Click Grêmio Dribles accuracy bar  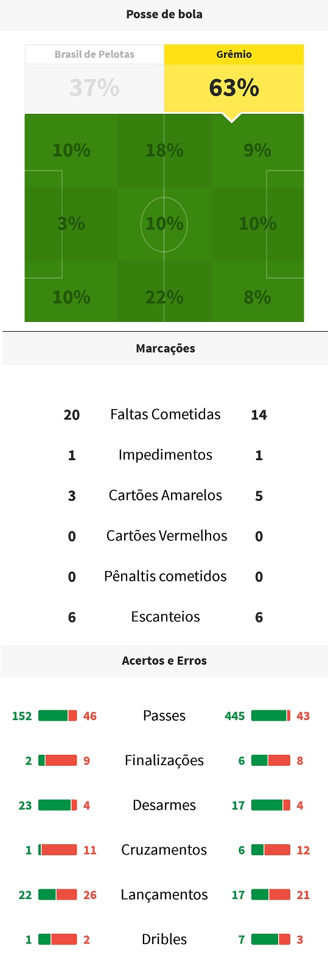[271, 939]
